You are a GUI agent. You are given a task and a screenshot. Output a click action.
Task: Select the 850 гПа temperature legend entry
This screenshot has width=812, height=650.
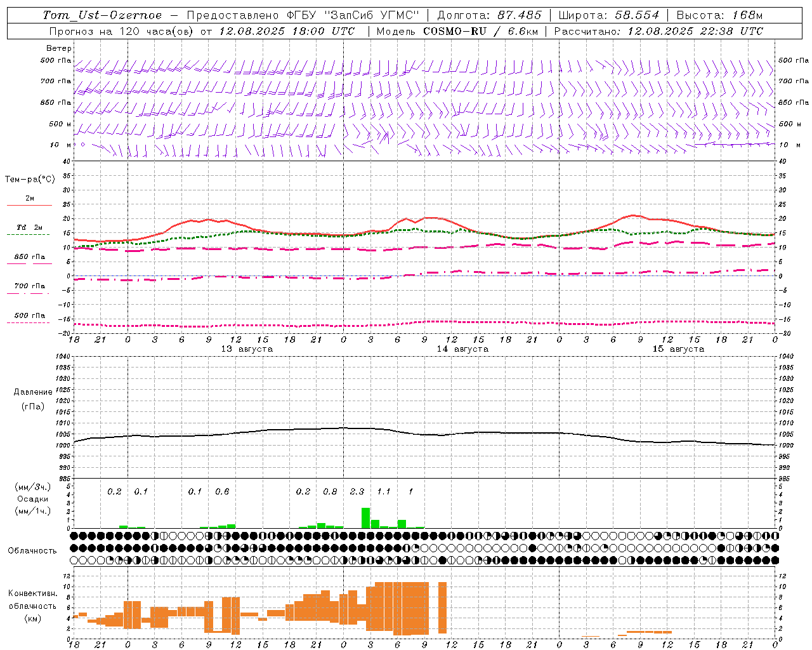(x=30, y=257)
